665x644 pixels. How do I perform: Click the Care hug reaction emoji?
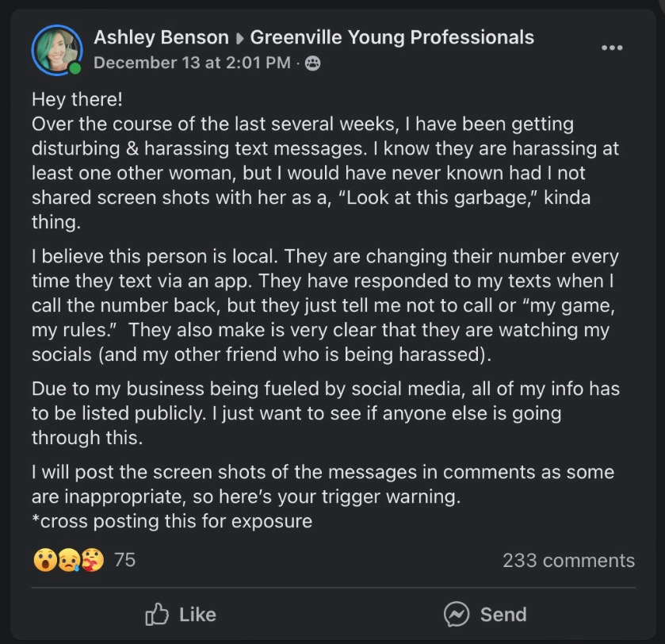(92, 561)
